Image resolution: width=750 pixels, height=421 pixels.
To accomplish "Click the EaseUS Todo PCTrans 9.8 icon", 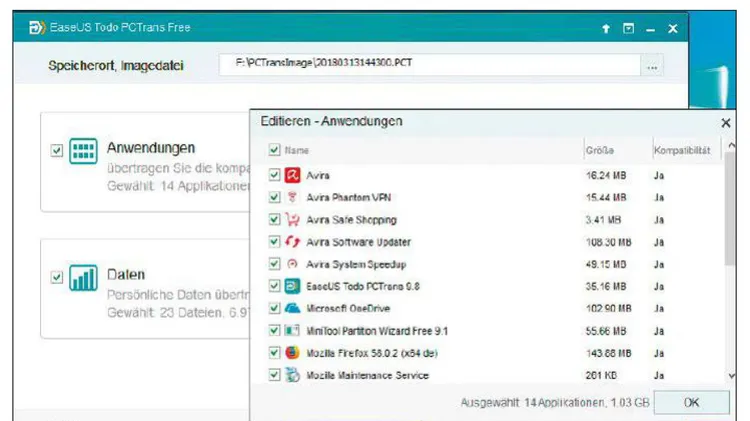I will tap(292, 286).
